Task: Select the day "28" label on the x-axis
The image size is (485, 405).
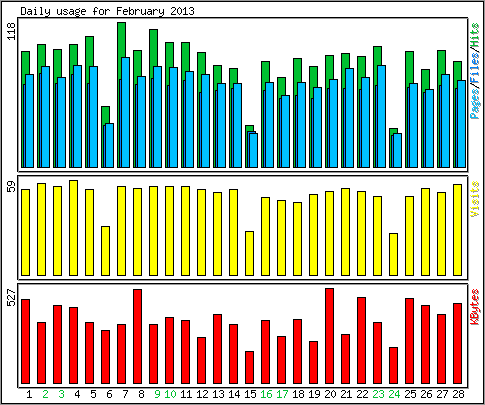Action: [458, 394]
